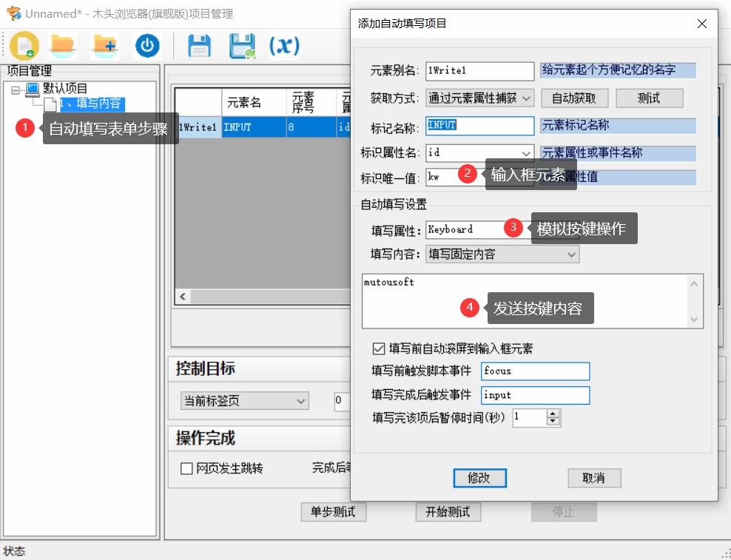Click the blue power exit icon
The height and width of the screenshot is (560, 731).
146,45
